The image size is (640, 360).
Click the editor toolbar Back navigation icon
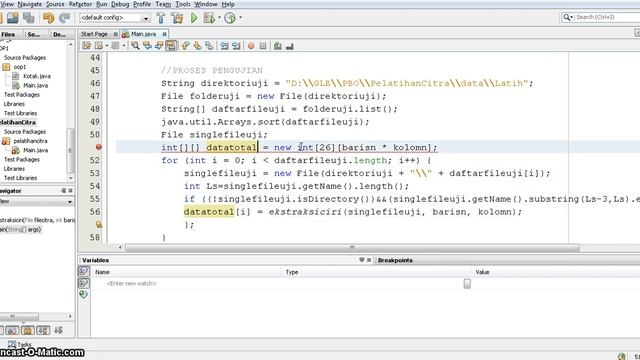(99, 46)
